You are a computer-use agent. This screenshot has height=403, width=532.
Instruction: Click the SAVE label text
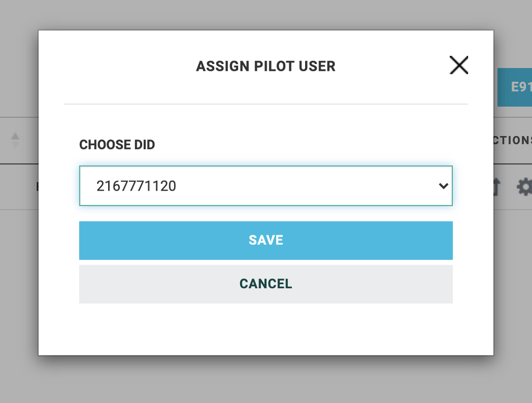(x=266, y=240)
